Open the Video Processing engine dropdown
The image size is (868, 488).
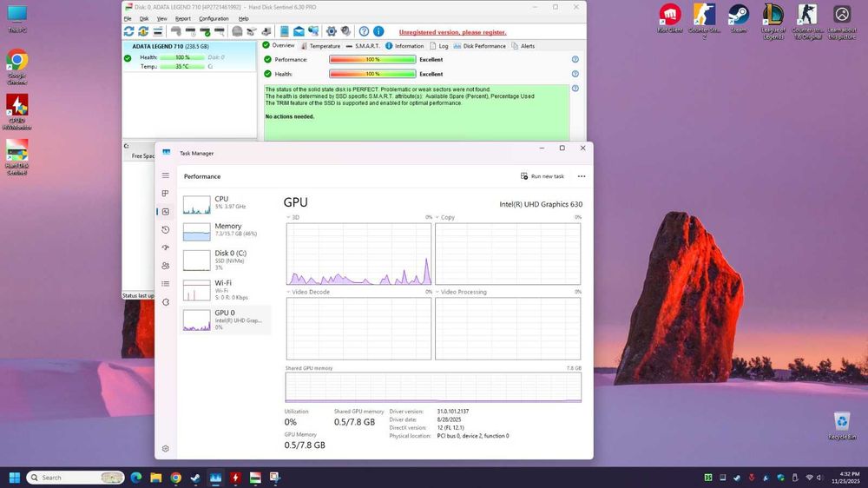coord(461,292)
